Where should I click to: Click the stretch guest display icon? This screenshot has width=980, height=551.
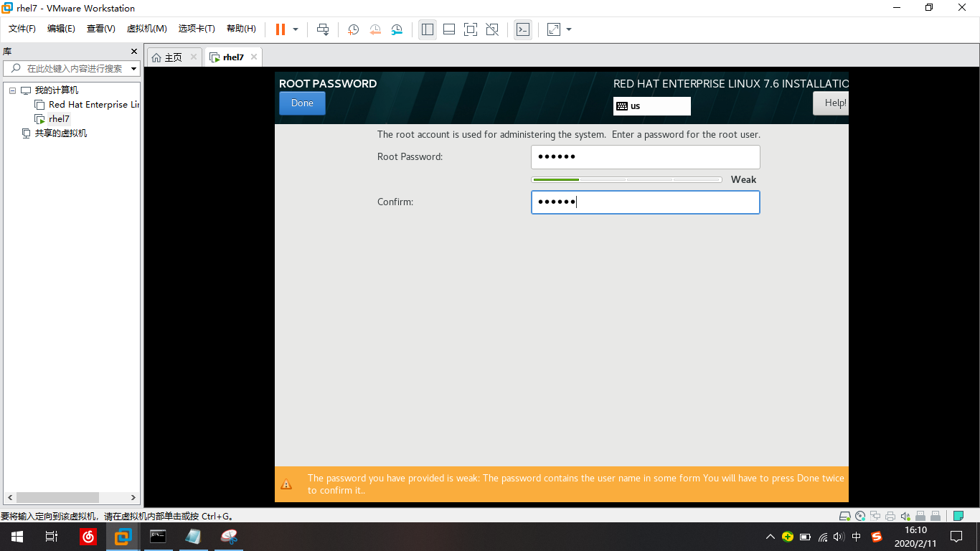pyautogui.click(x=554, y=29)
